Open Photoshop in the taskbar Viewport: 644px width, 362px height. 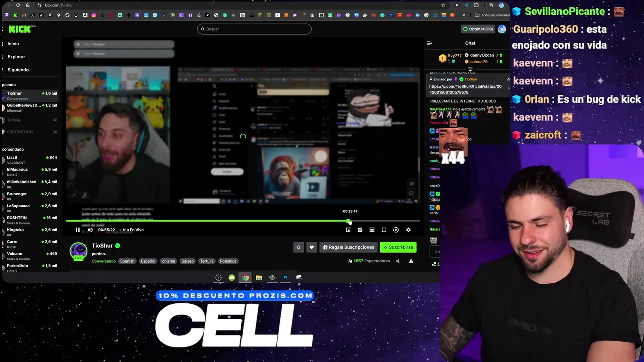click(x=285, y=278)
